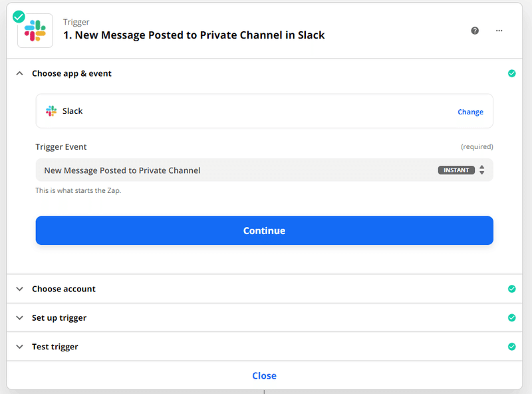Click the Close link at bottom
The image size is (532, 394).
point(264,375)
